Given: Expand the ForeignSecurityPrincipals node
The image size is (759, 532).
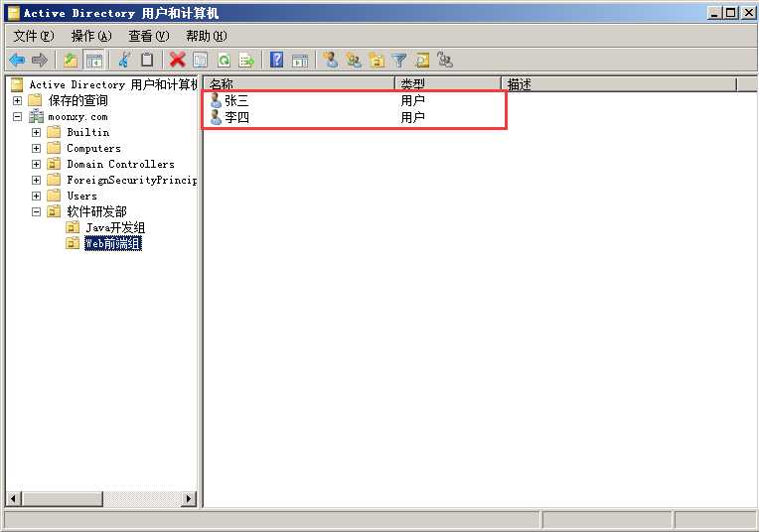Looking at the screenshot, I should coord(37,180).
